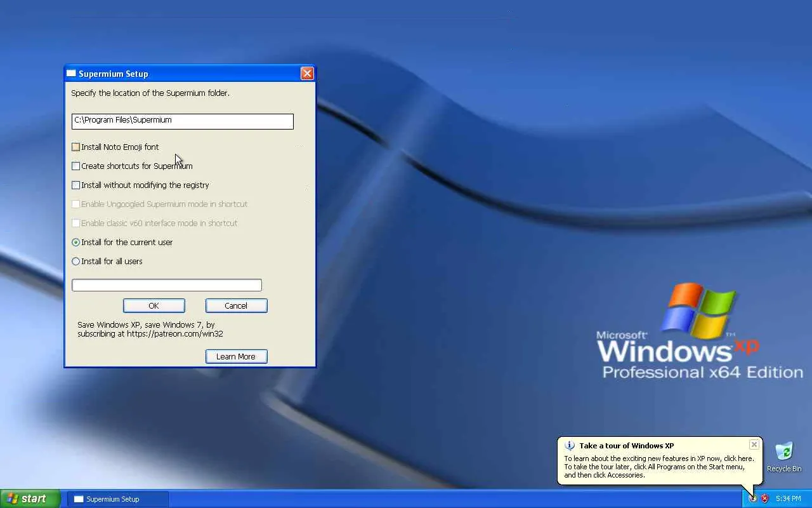This screenshot has height=508, width=812.
Task: Click the Learn More button
Action: pyautogui.click(x=237, y=356)
